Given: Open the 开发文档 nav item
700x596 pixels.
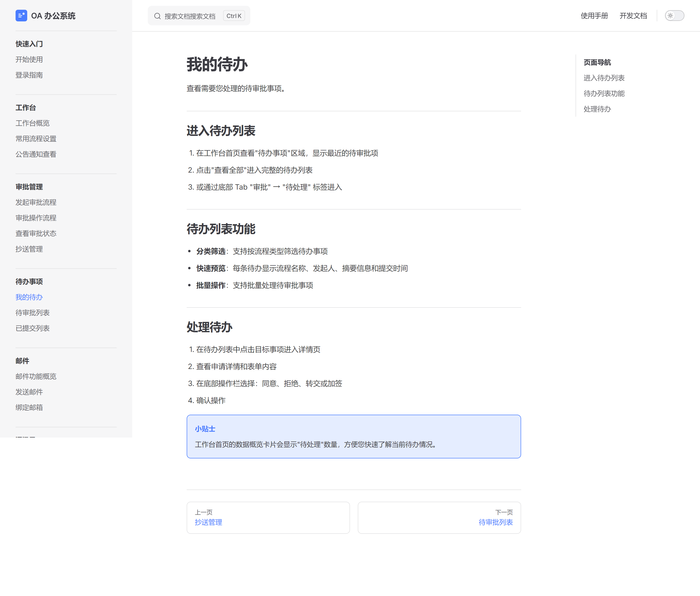Looking at the screenshot, I should pos(633,16).
